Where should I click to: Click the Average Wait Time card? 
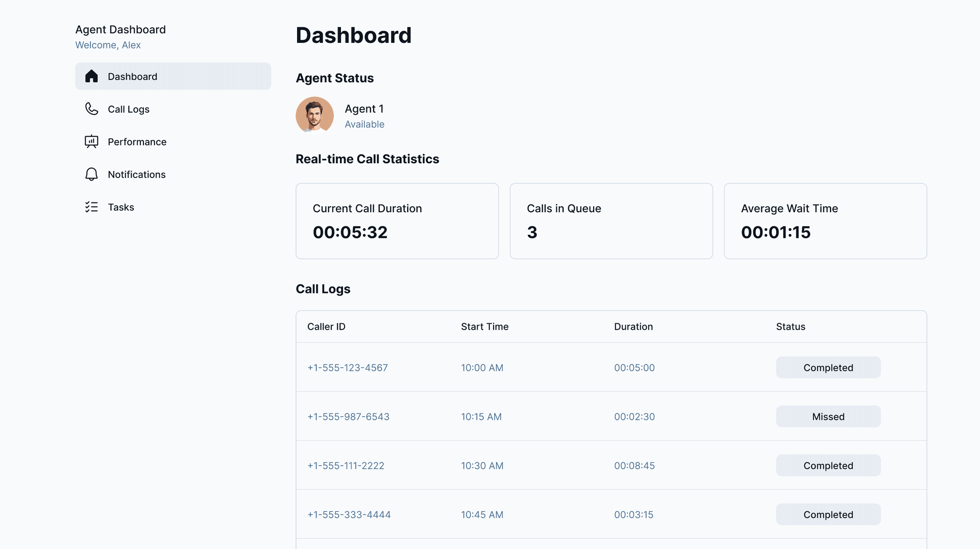pyautogui.click(x=825, y=221)
